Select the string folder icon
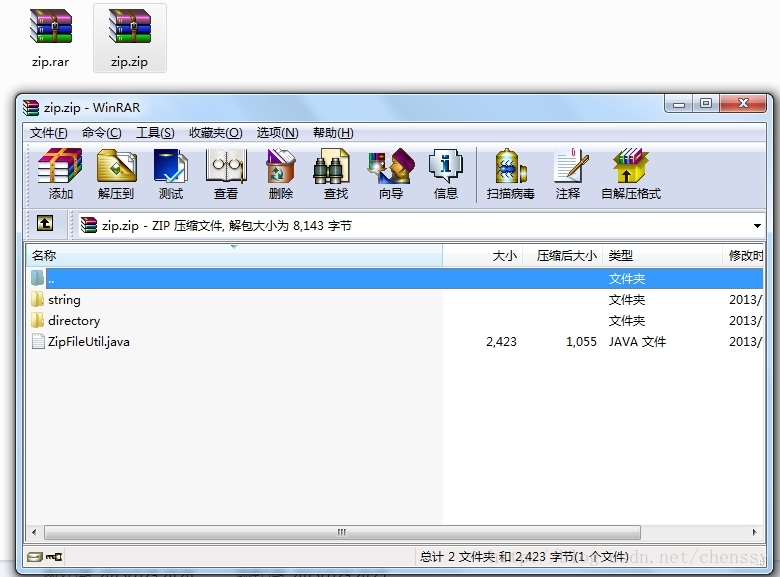Image resolution: width=780 pixels, height=577 pixels. coord(37,299)
